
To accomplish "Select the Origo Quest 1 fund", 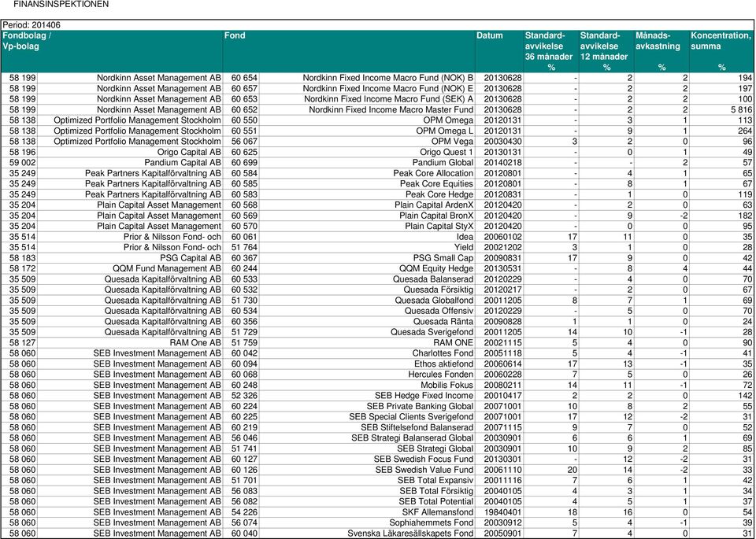I will click(447, 152).
